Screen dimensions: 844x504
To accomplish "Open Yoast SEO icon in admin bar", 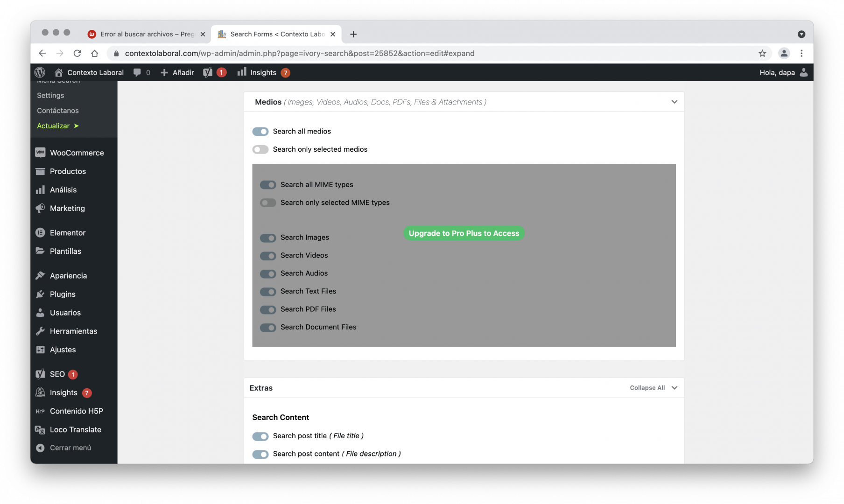I will click(x=208, y=72).
